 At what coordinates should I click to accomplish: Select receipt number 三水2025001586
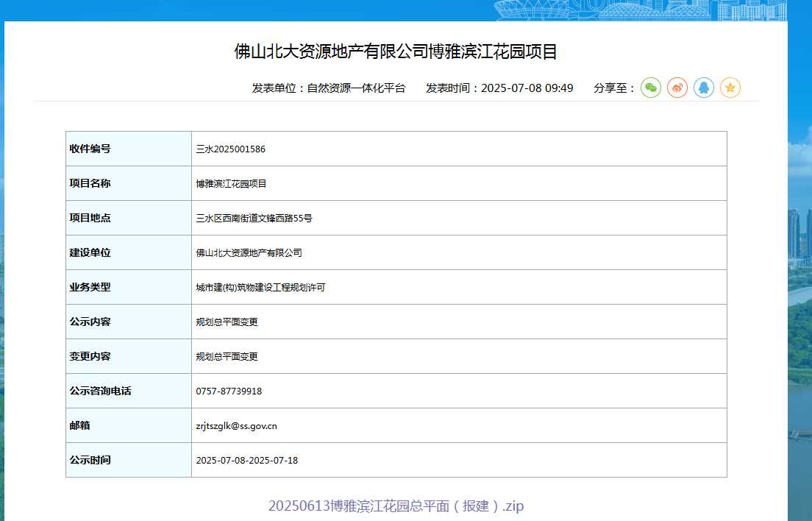click(x=230, y=149)
